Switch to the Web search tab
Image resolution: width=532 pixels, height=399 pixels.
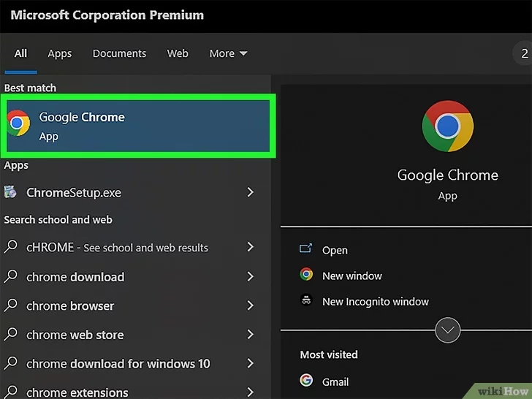(178, 53)
